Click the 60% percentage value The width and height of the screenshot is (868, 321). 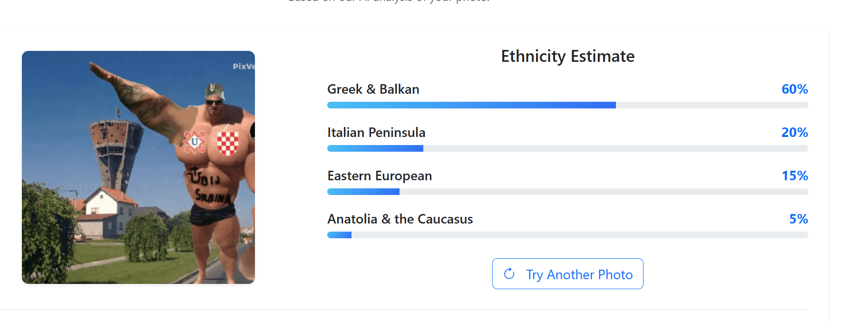(794, 89)
